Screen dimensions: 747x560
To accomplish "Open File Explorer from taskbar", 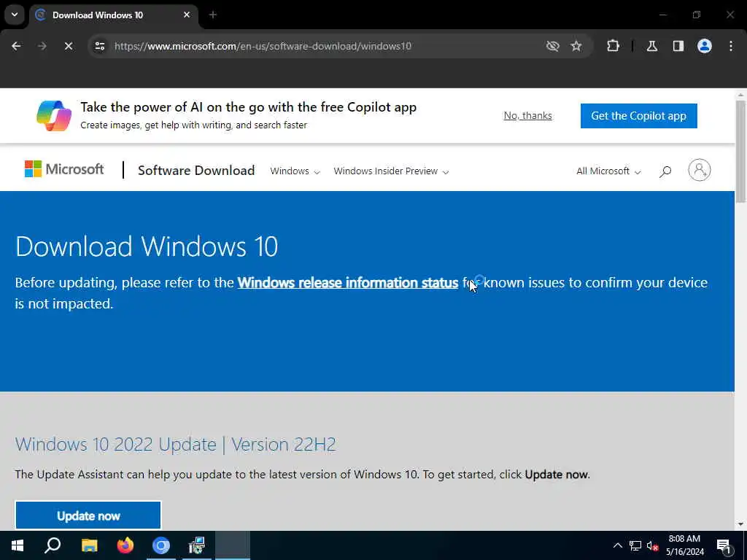I will (89, 545).
